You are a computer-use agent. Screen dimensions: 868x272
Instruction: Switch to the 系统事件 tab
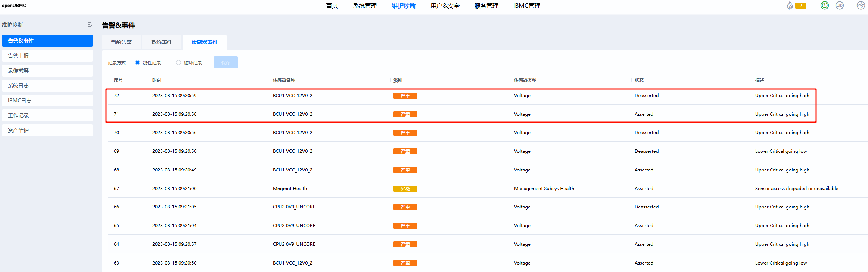(x=162, y=42)
